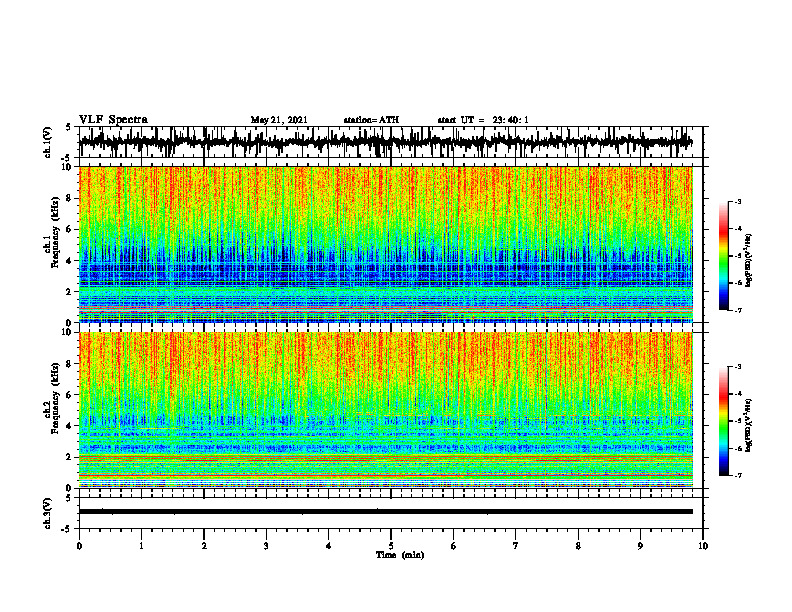Select the 'start UT = 23:40: 1' label
Screen dimensions: 792x612
click(x=483, y=120)
